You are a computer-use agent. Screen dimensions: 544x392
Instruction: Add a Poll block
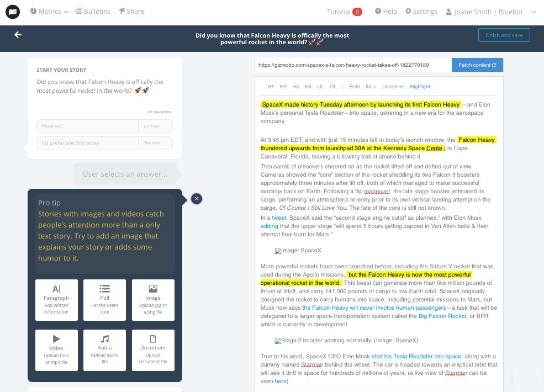coord(104,300)
